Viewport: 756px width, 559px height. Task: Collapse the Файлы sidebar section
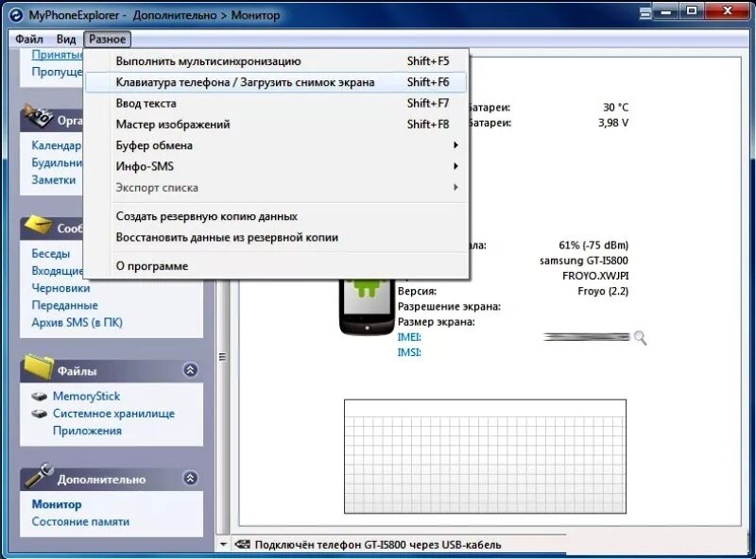click(x=191, y=370)
